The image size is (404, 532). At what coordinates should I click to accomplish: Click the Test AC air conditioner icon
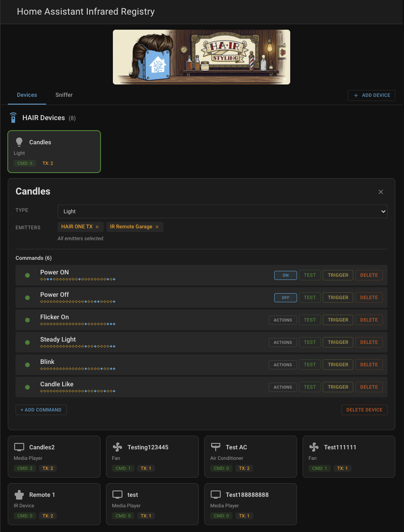pos(216,447)
